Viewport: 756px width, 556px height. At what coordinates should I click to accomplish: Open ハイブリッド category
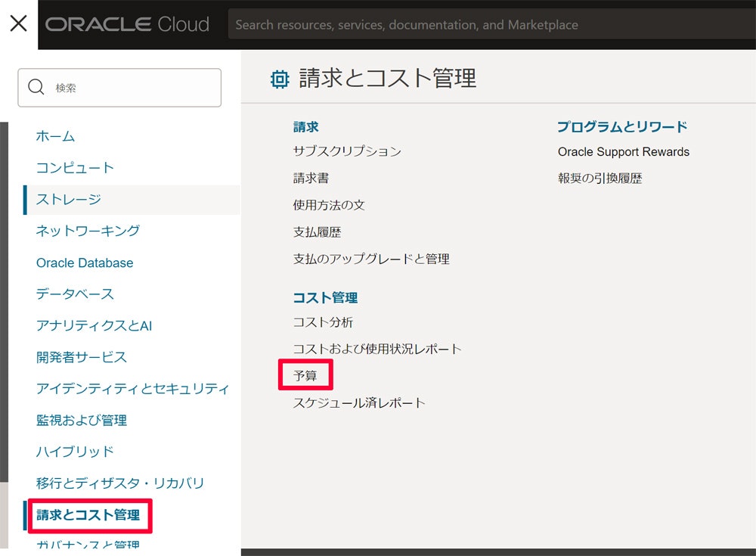pos(75,452)
